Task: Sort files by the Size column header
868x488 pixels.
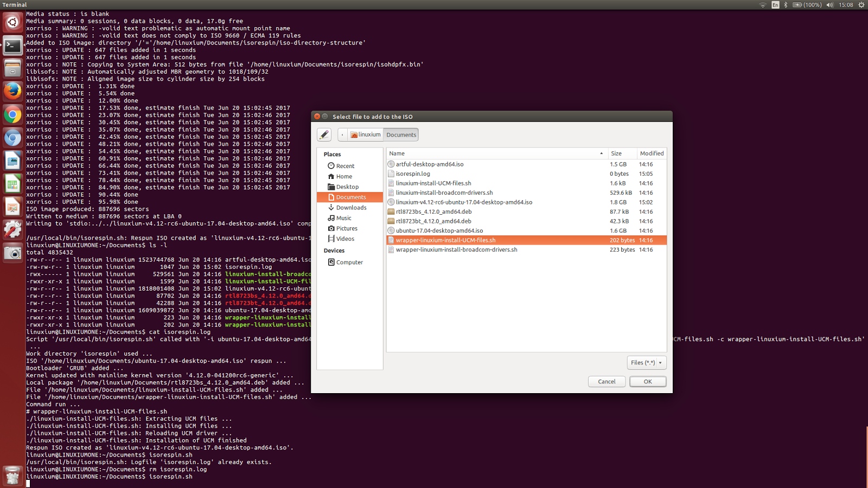Action: [x=622, y=153]
